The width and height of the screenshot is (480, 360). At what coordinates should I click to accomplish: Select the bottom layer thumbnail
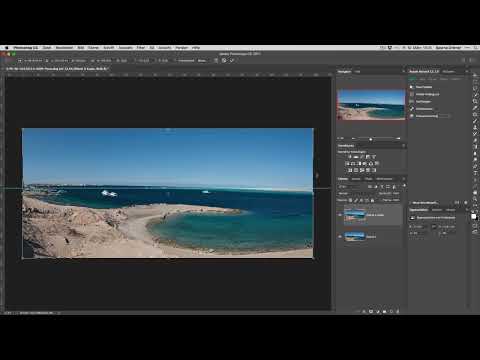pyautogui.click(x=355, y=237)
